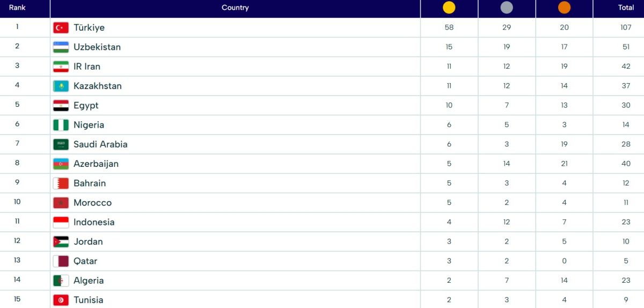This screenshot has width=644, height=308.
Task: Click the Qatar flag icon
Action: coord(61,261)
